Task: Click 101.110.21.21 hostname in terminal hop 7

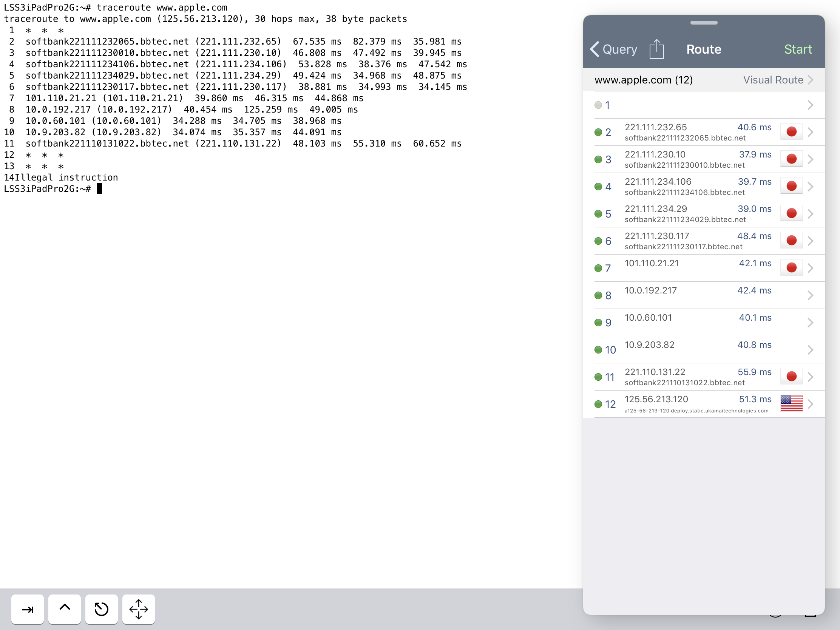Action: (x=61, y=98)
